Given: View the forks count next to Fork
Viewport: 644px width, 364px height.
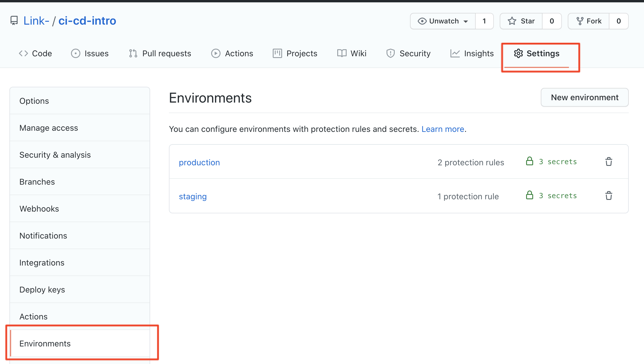Looking at the screenshot, I should pyautogui.click(x=618, y=21).
